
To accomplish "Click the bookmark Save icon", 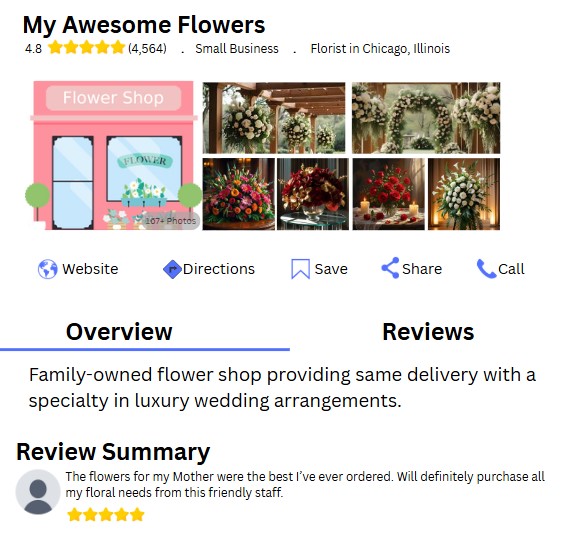I will (300, 269).
